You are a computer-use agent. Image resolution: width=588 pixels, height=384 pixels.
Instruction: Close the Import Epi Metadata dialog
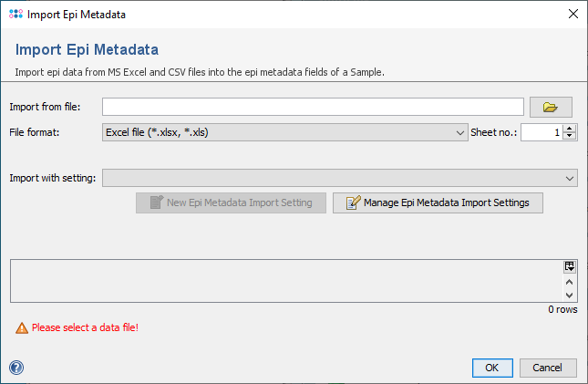(x=573, y=15)
